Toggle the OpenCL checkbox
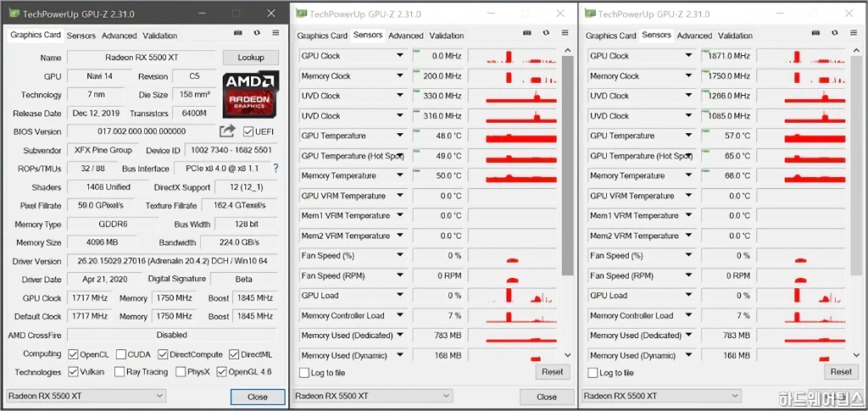Image resolution: width=868 pixels, height=411 pixels. [x=73, y=354]
